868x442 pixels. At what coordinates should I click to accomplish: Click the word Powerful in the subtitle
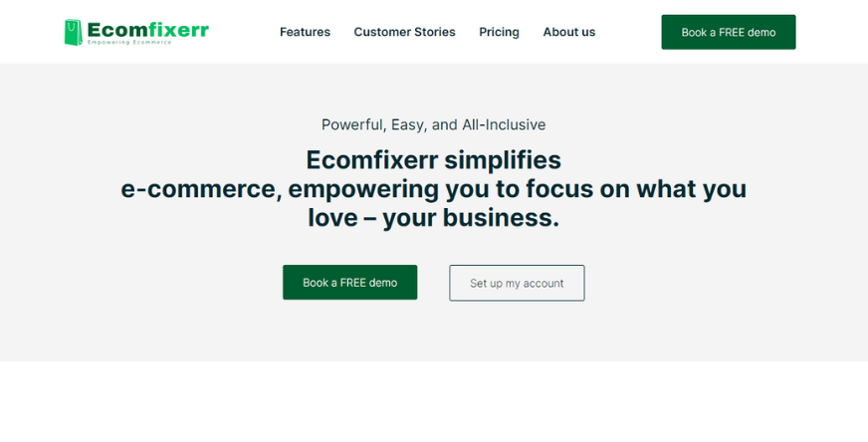[x=353, y=125]
